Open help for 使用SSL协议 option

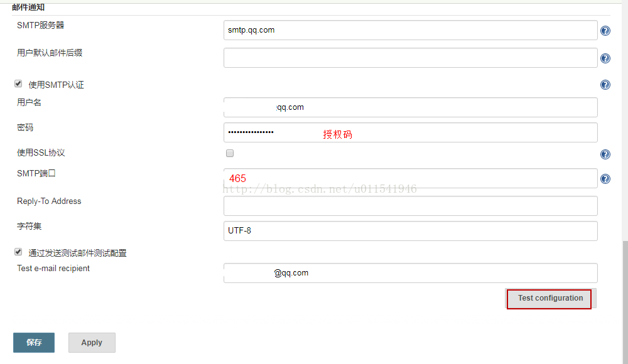pos(605,154)
